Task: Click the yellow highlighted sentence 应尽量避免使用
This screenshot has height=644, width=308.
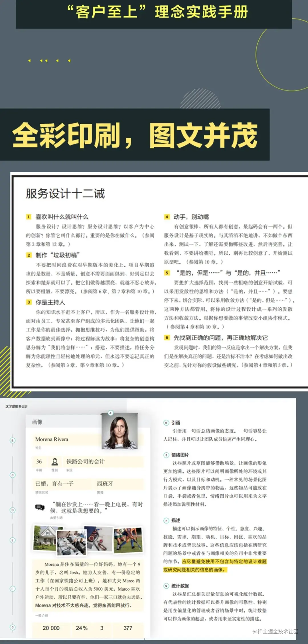Action: [x=215, y=566]
